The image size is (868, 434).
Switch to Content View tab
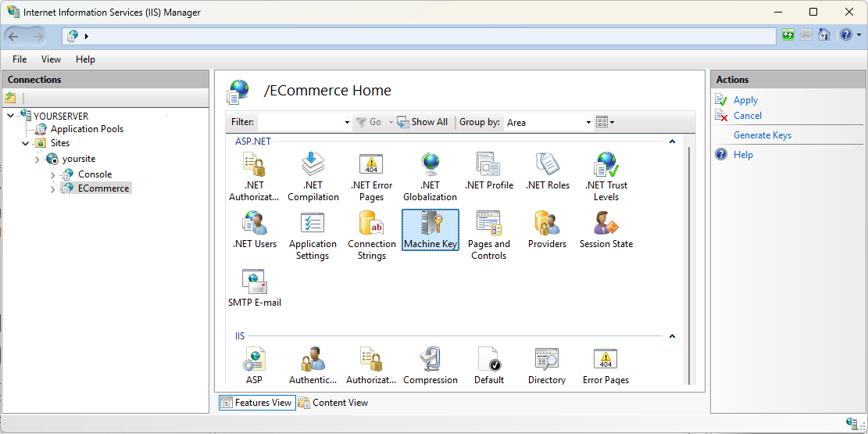pos(334,403)
